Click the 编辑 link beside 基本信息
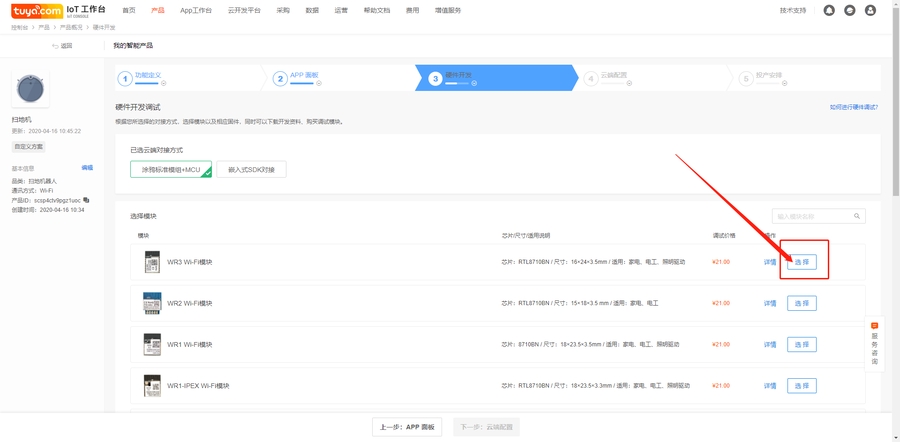The image size is (900, 442). pos(87,168)
